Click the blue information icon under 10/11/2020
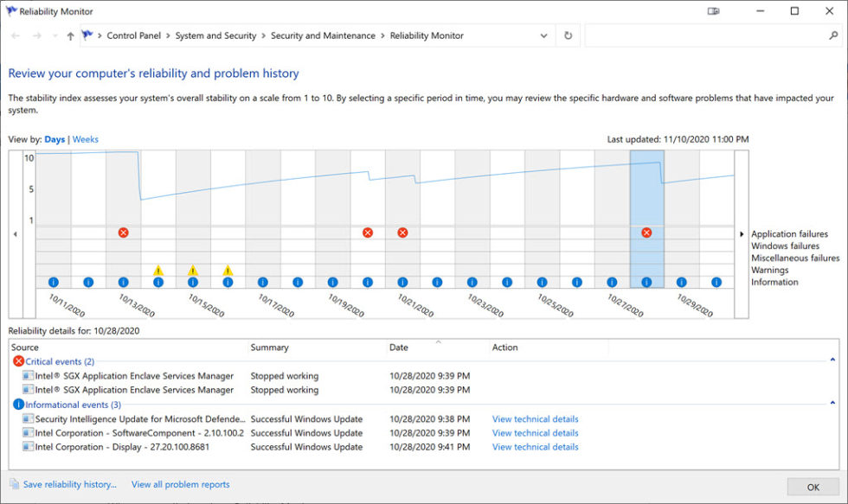 54,281
